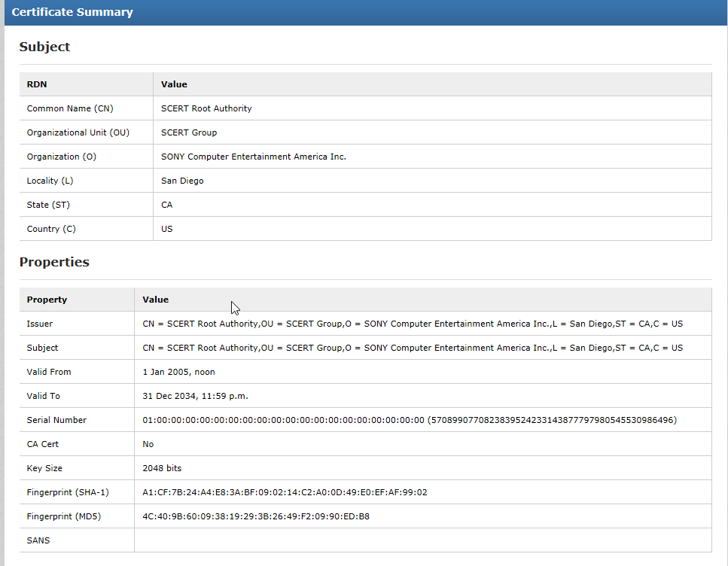The image size is (728, 566).
Task: Select the MD5 fingerprint starting 4C:40:9B
Action: (256, 517)
